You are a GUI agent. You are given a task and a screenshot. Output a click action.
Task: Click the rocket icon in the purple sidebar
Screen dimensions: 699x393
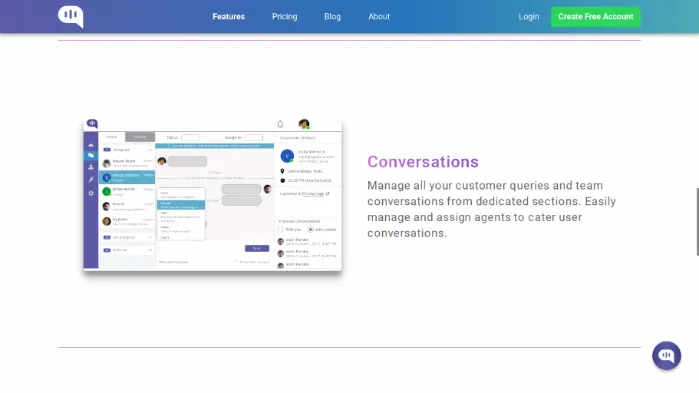pos(91,180)
